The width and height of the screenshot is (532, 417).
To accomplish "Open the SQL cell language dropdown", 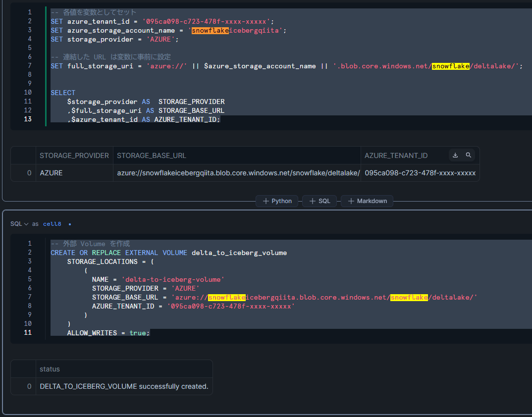I will point(19,224).
